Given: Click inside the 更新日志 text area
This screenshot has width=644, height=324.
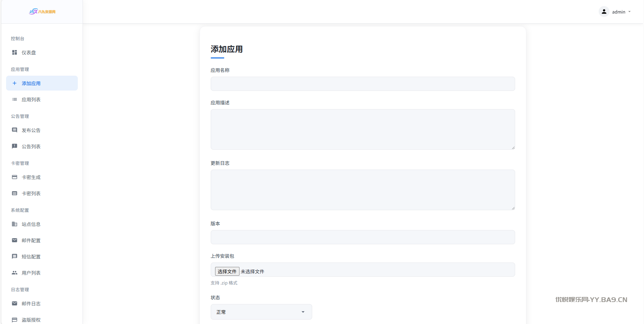Looking at the screenshot, I should coord(363,190).
